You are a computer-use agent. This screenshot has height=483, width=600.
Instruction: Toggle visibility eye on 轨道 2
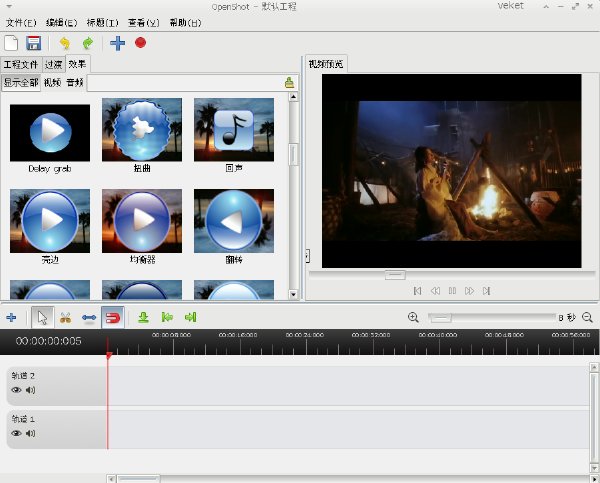point(16,390)
